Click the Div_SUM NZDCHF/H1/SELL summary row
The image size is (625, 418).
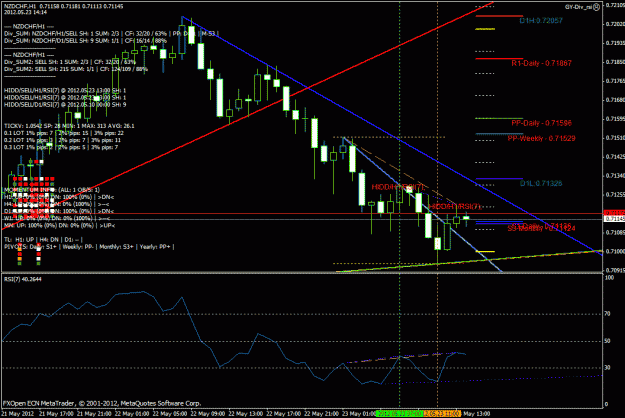click(111, 33)
